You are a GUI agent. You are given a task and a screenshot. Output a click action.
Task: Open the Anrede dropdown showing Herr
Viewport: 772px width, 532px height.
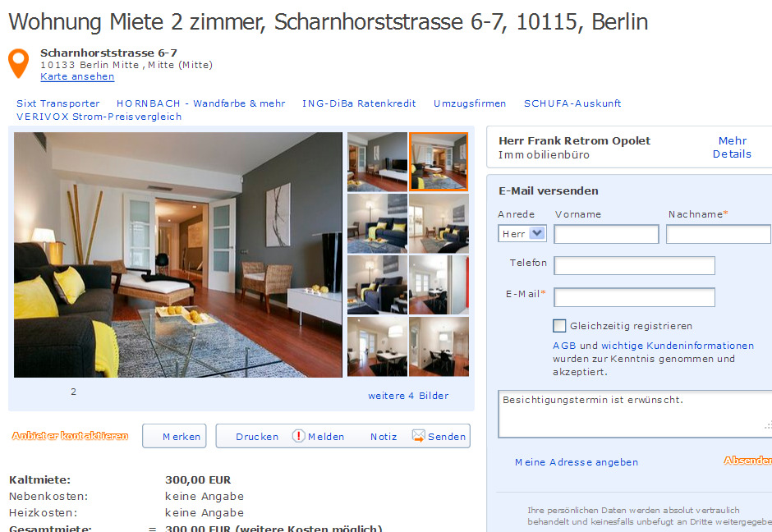coord(522,234)
